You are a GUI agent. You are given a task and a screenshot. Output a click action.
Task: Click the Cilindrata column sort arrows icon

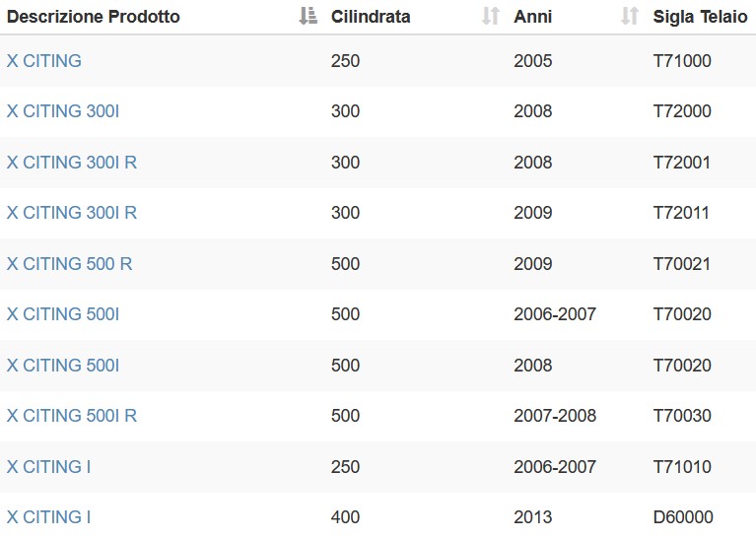(491, 16)
